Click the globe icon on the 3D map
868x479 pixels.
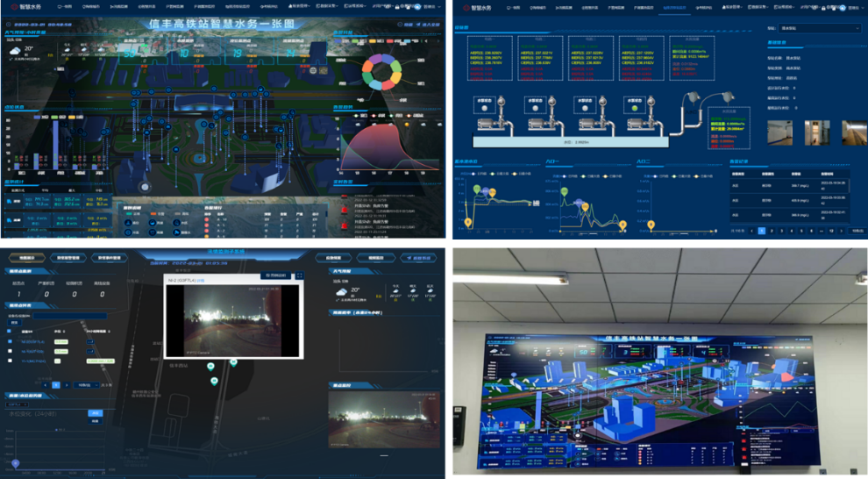pos(313,71)
